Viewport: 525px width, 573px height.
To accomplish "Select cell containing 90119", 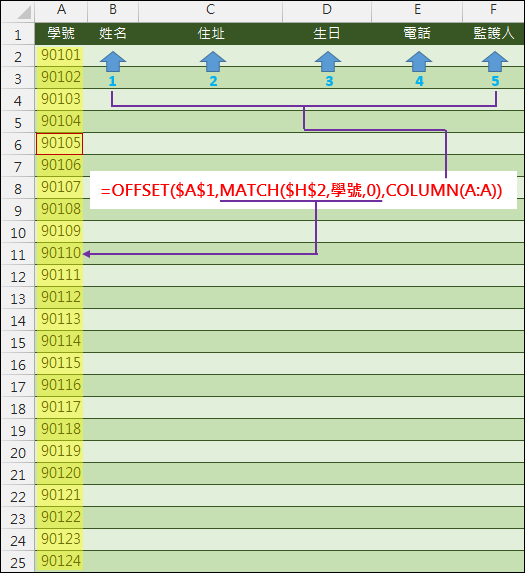I will click(60, 451).
